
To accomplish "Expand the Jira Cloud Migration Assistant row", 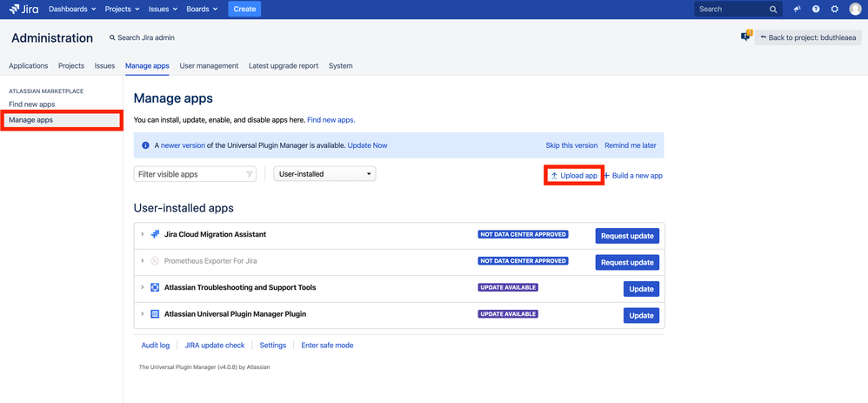I will tap(143, 234).
